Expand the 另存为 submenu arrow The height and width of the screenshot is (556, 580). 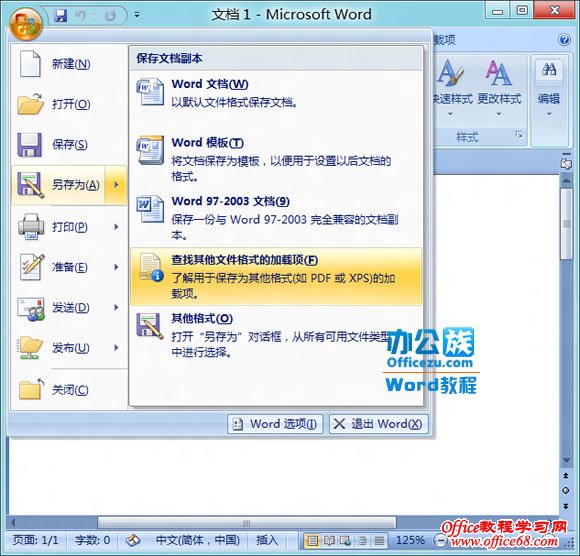click(116, 185)
